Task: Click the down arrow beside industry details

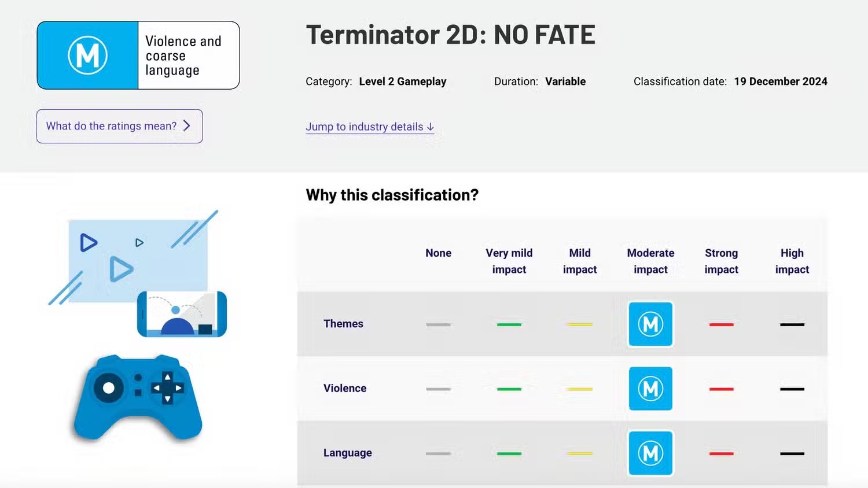Action: (431, 127)
